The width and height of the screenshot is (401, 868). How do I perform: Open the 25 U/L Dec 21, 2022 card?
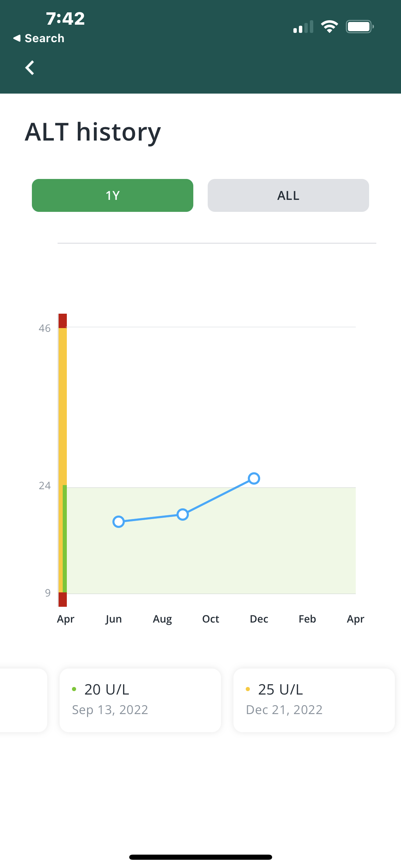point(314,700)
